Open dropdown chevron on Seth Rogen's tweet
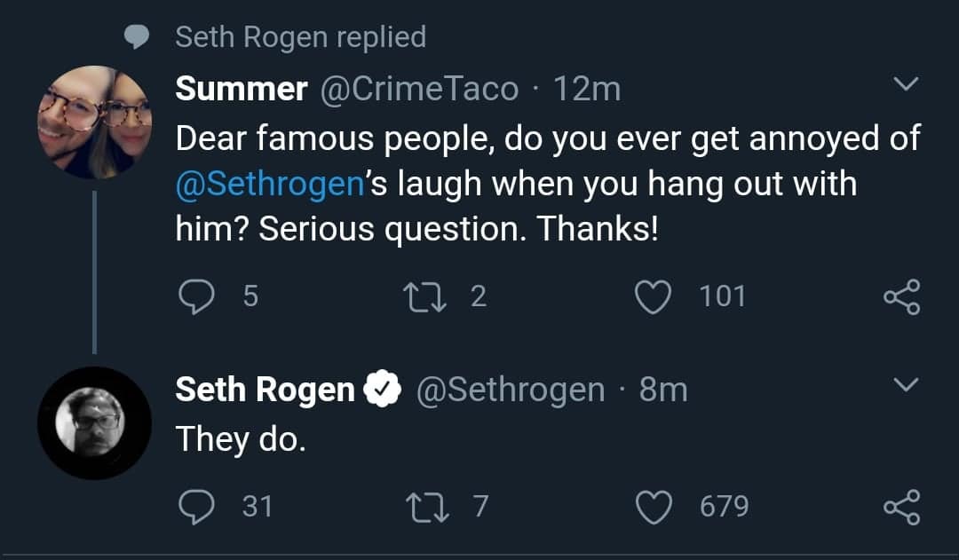959x560 pixels. (x=904, y=386)
